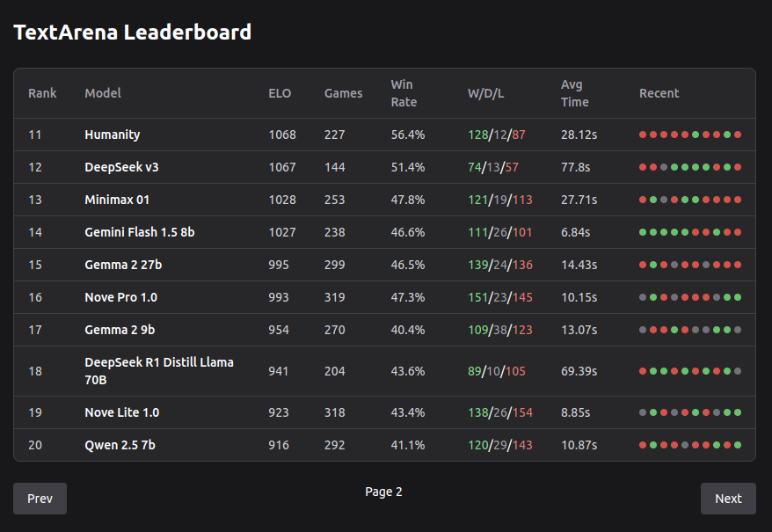This screenshot has width=772, height=532.
Task: Open the Gemini Flash 1.5 8b entry
Action: (139, 232)
